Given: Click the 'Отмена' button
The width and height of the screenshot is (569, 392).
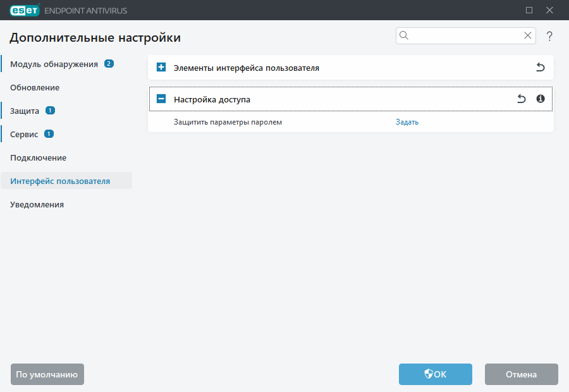Looking at the screenshot, I should tap(521, 374).
